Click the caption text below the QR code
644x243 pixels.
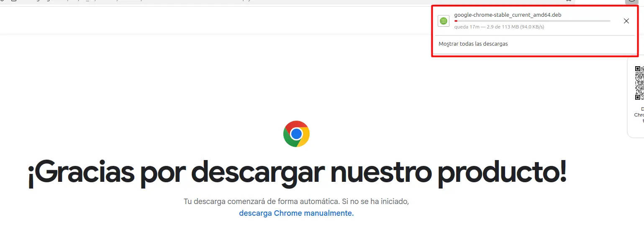pyautogui.click(x=640, y=115)
